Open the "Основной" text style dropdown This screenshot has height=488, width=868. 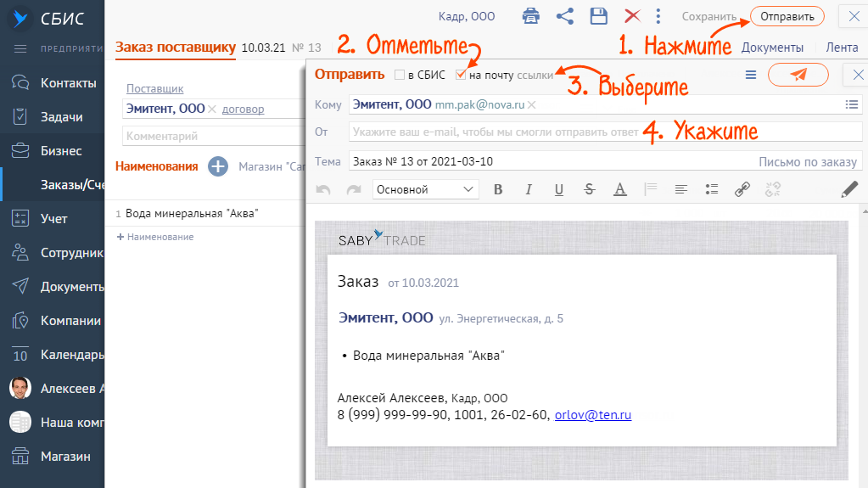425,189
